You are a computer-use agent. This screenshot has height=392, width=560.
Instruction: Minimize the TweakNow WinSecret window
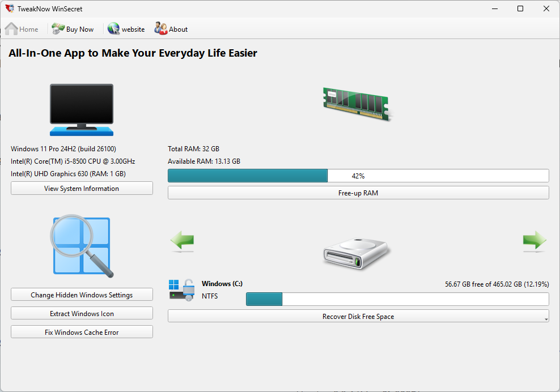click(495, 8)
